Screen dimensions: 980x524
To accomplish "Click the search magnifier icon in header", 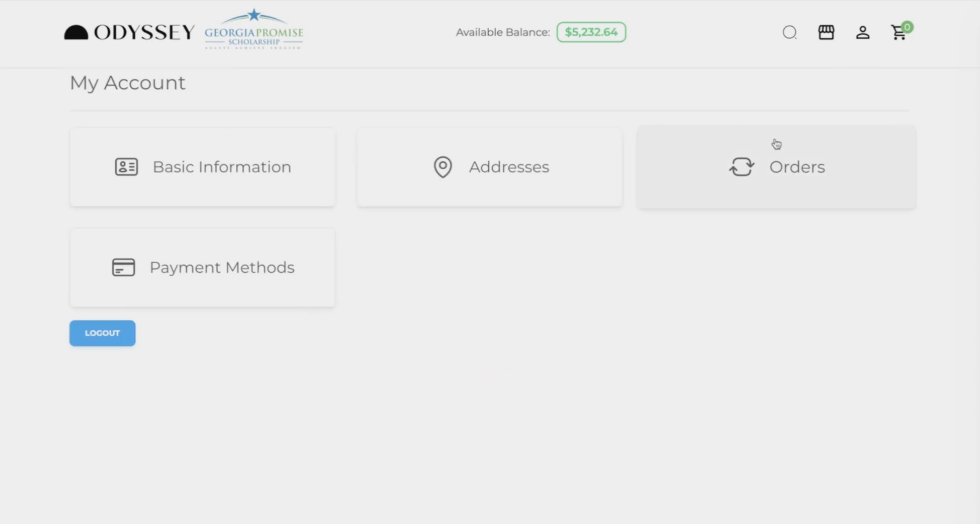I will [789, 33].
